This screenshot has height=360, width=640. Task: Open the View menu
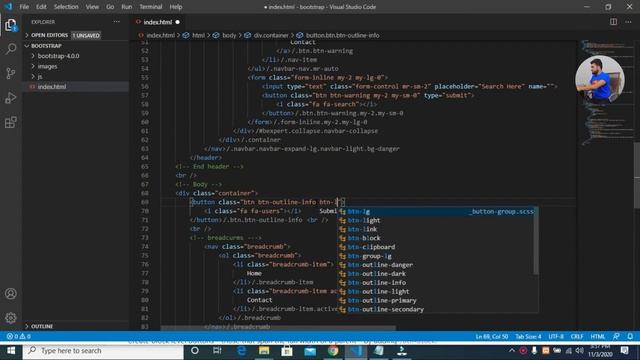coord(92,7)
